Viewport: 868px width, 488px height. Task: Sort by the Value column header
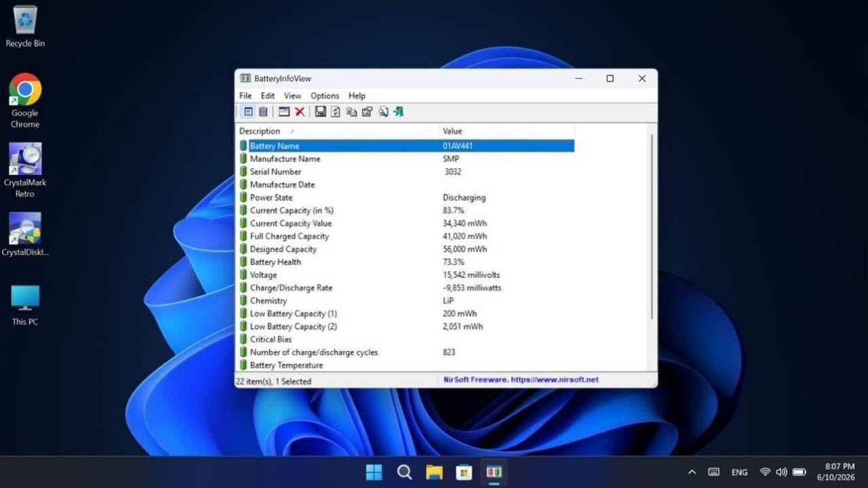coord(507,131)
